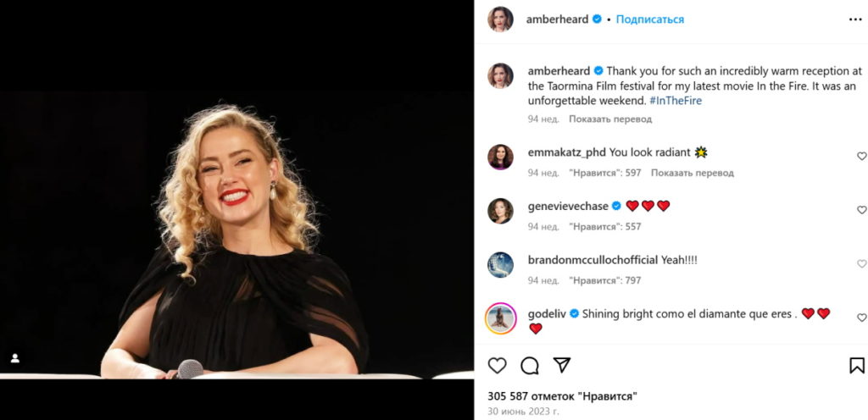Like the post with the heart icon
This screenshot has height=420, width=868.
[x=498, y=366]
